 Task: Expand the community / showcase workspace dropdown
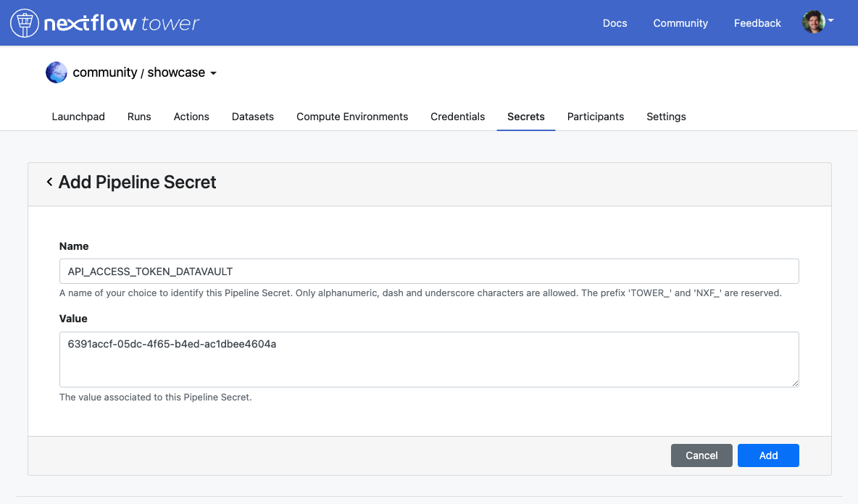[212, 72]
